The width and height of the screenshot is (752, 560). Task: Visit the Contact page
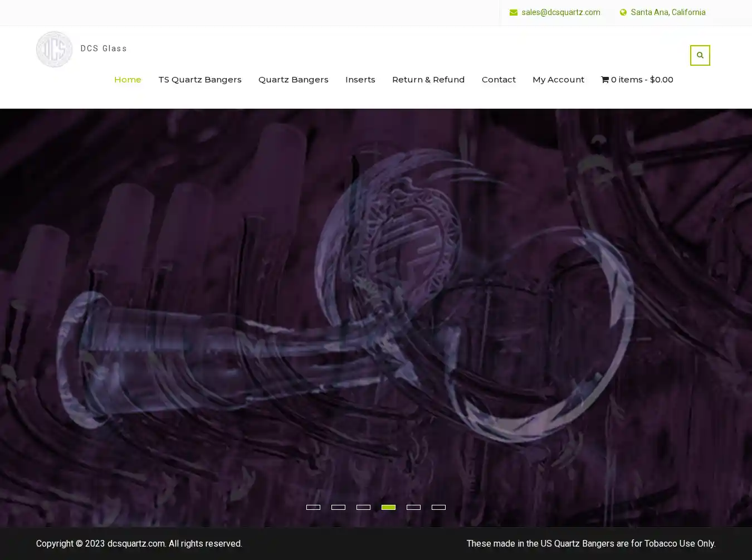click(x=498, y=80)
